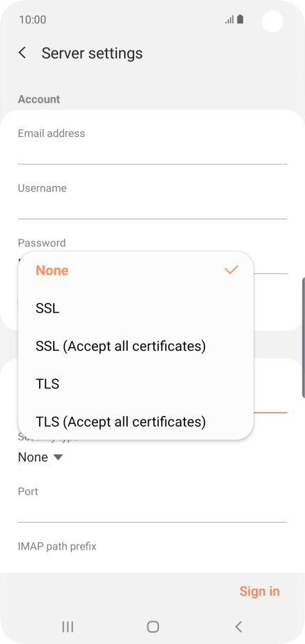The image size is (305, 644).
Task: Tap the Server settings title
Action: pyautogui.click(x=92, y=53)
